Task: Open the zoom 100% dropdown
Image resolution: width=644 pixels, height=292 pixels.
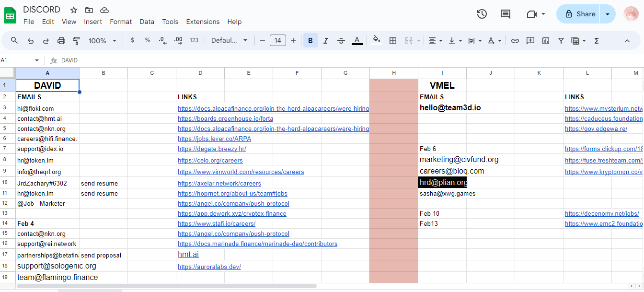Action: (x=103, y=41)
